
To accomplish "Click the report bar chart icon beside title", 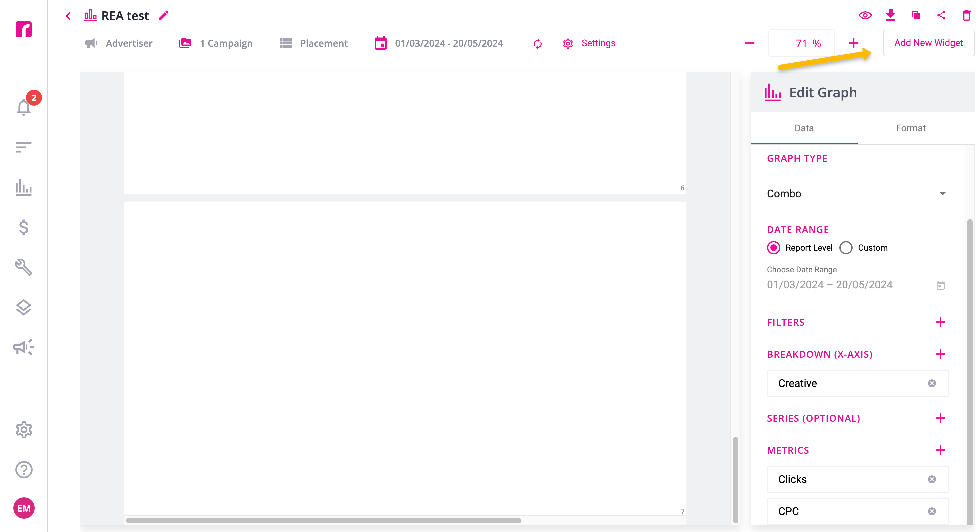I will click(x=91, y=16).
